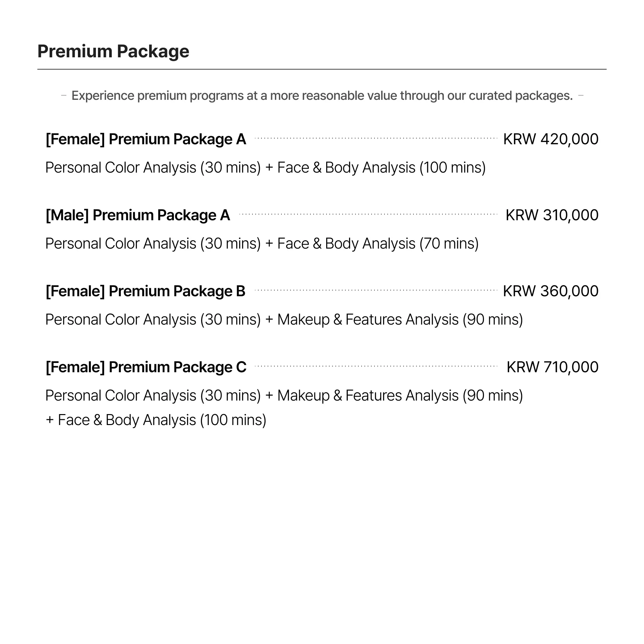Click Package C's second line, Face & Body Analysis
Image resolution: width=644 pixels, height=644 pixels.
pyautogui.click(x=156, y=420)
